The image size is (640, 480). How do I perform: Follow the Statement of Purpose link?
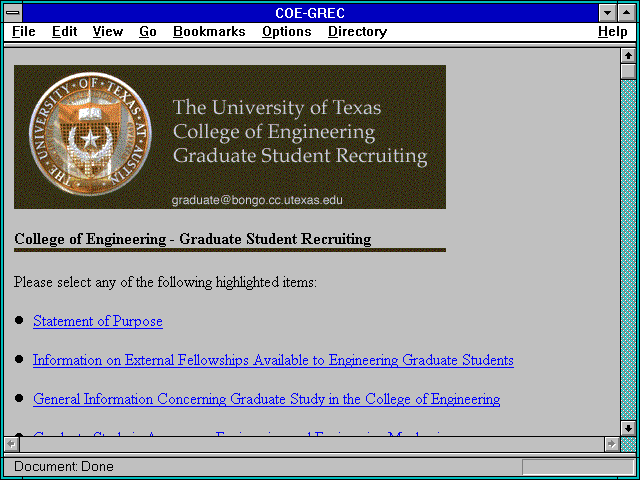click(98, 321)
